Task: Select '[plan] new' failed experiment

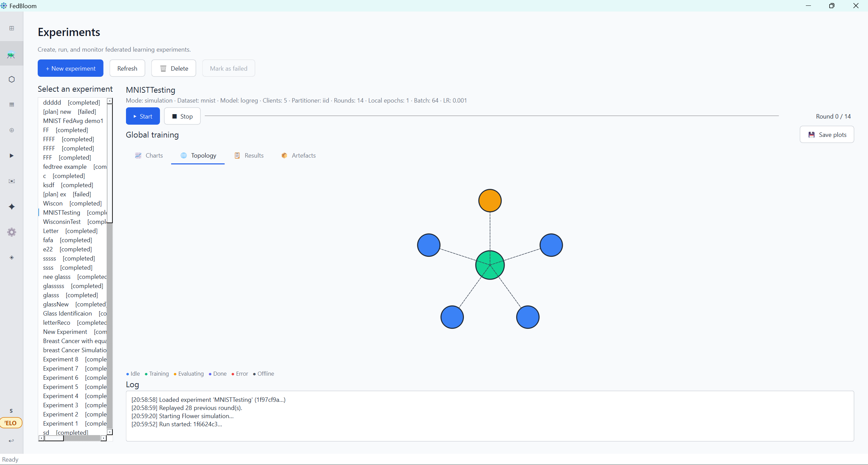Action: pyautogui.click(x=73, y=111)
